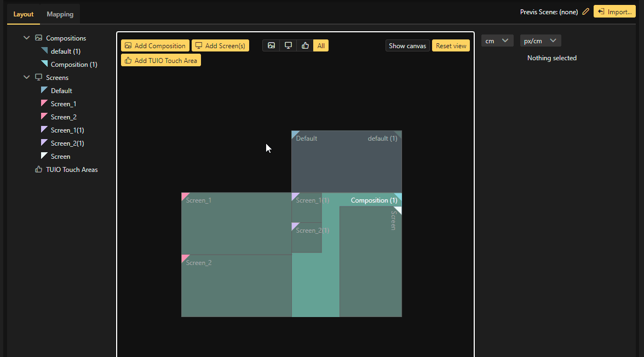Screen dimensions: 644x357
Task: Open the cm units dropdown
Action: pyautogui.click(x=497, y=41)
